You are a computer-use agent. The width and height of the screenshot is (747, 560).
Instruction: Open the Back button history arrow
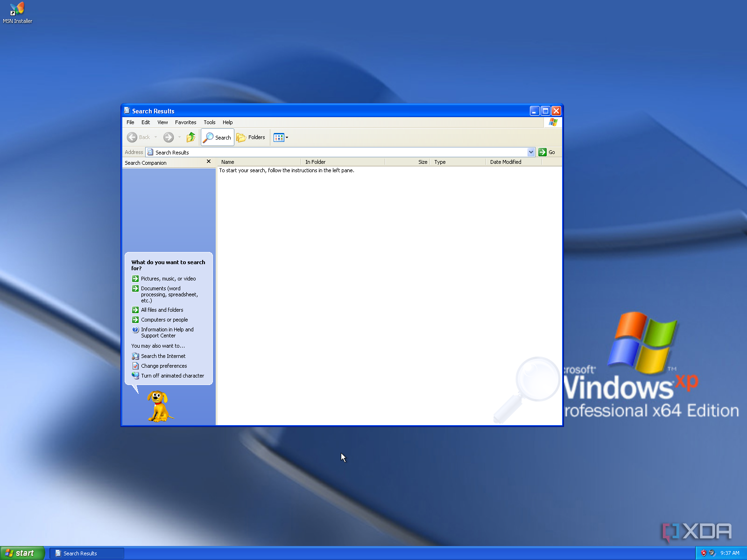(x=155, y=137)
